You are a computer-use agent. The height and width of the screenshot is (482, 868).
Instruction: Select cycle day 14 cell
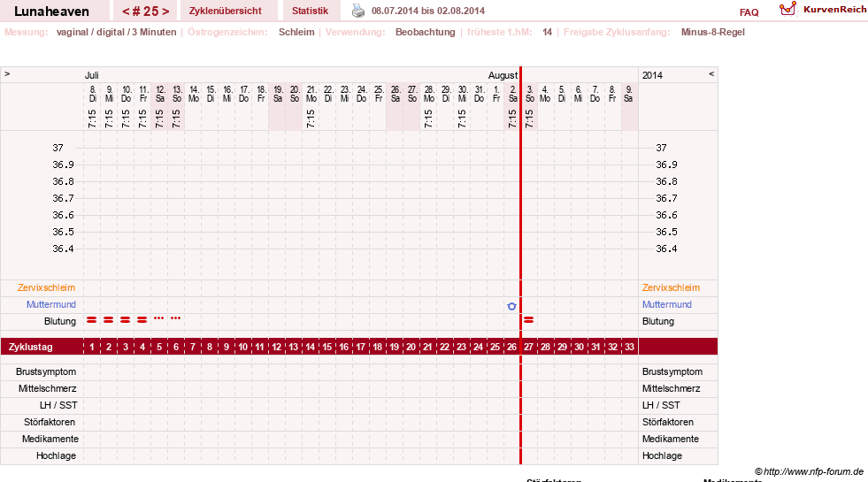click(x=310, y=347)
